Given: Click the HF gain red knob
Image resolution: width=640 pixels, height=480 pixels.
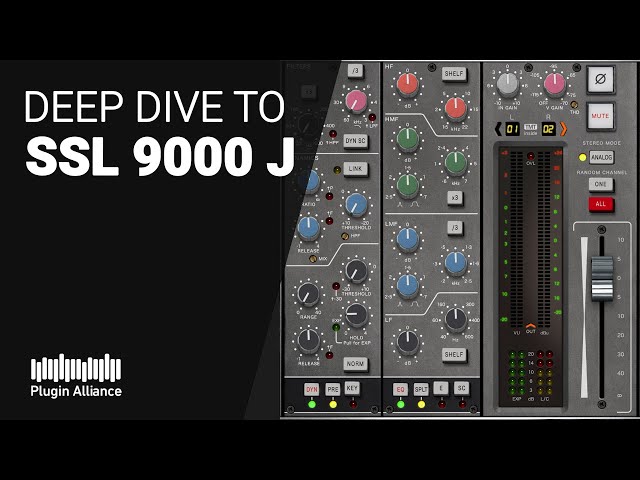Looking at the screenshot, I should [x=408, y=85].
